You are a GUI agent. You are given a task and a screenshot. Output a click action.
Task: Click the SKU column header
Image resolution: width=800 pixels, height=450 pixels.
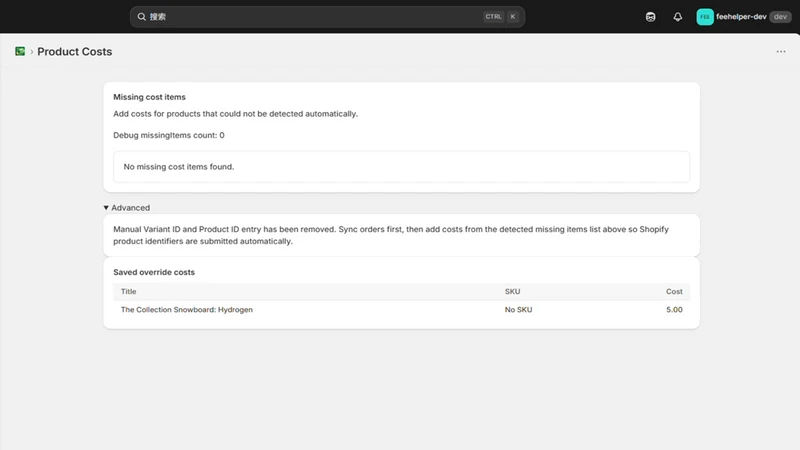coord(512,291)
